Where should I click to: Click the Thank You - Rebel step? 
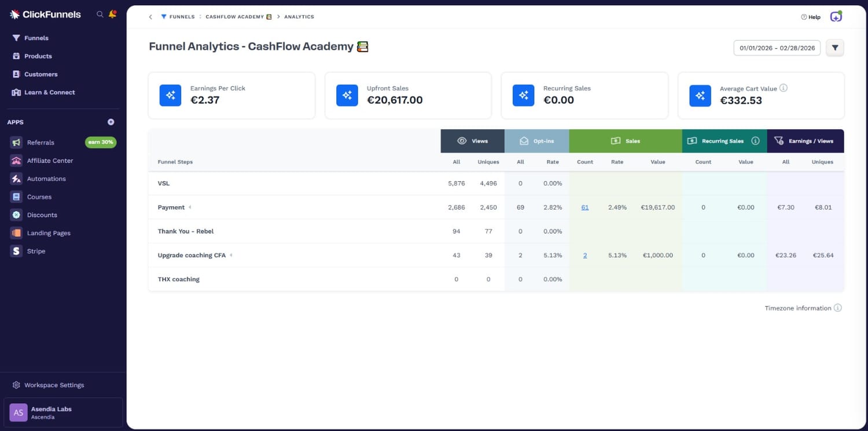186,231
